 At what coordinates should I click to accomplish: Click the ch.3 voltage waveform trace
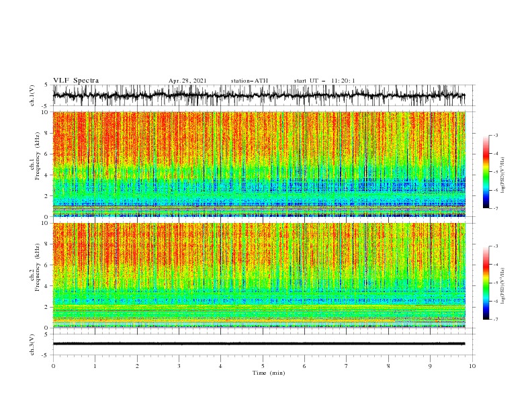tap(259, 344)
